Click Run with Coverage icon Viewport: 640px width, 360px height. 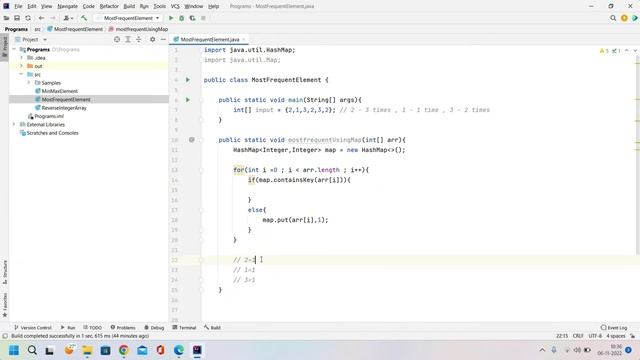coord(192,18)
